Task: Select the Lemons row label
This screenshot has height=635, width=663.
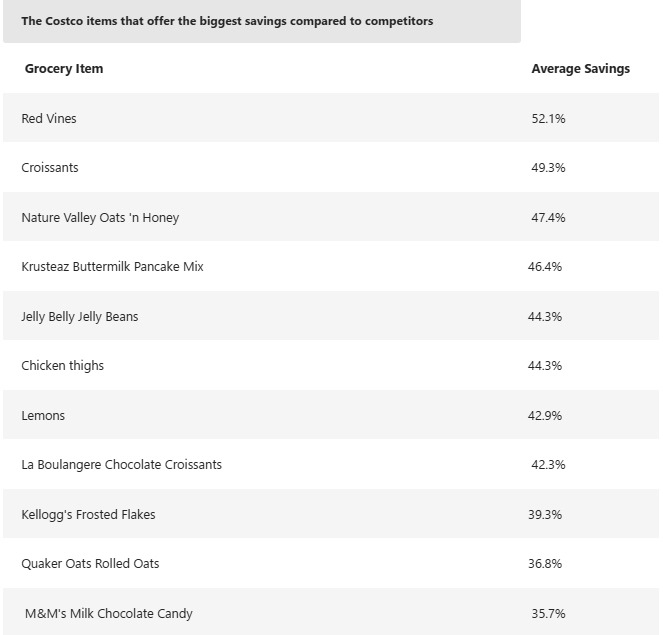Action: coord(43,415)
